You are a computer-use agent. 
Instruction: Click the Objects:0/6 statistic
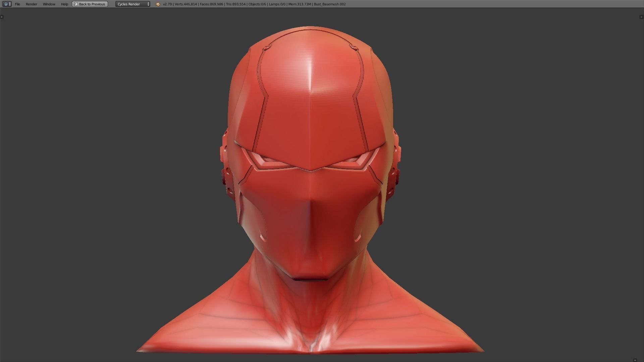(257, 4)
